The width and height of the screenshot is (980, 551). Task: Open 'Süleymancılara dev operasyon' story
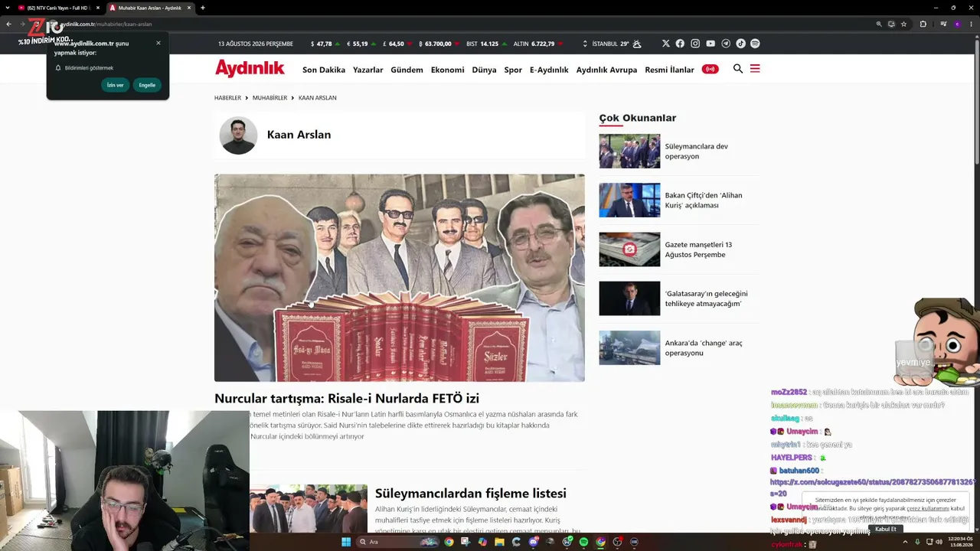(696, 152)
